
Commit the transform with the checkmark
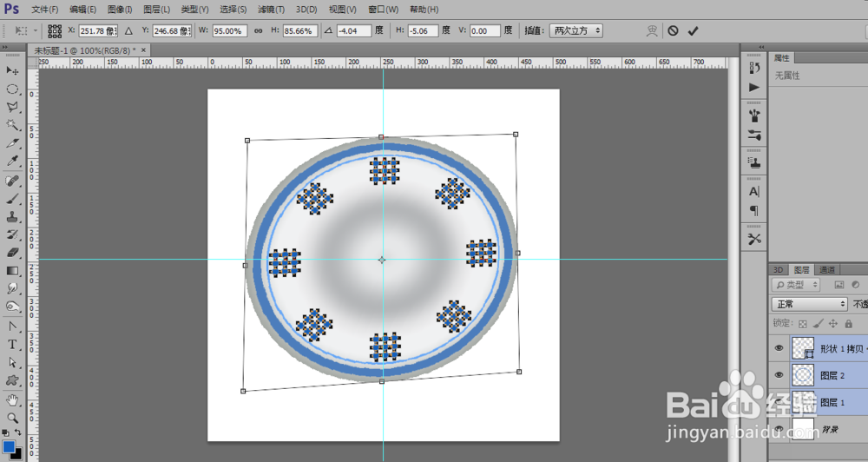point(693,31)
